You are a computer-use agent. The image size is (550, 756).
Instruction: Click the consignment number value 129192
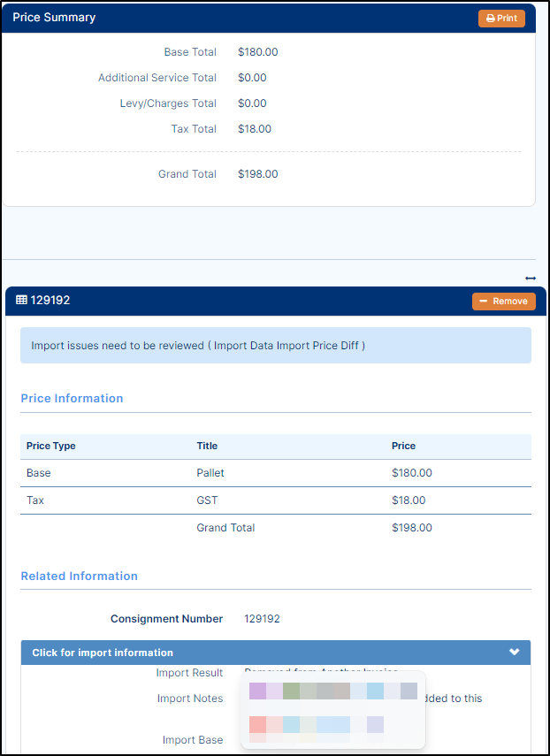click(262, 619)
